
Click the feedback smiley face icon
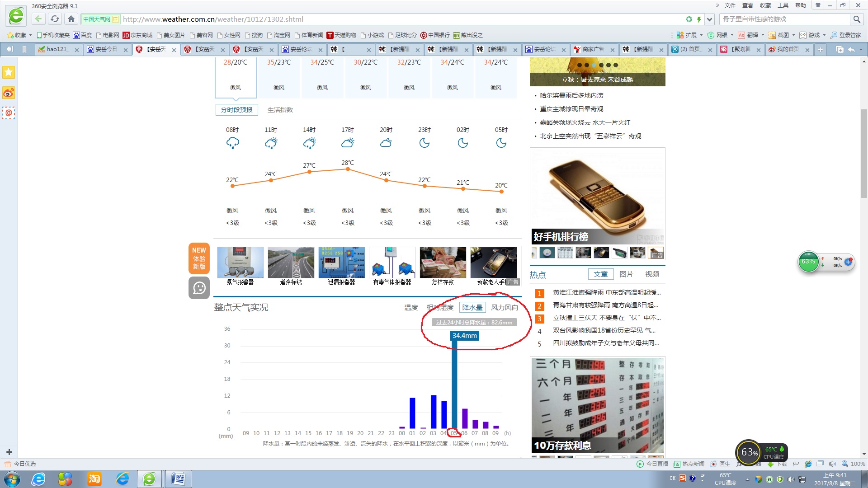(x=199, y=288)
